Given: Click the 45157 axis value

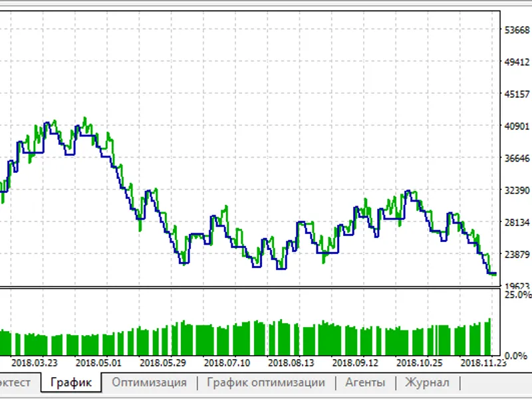Looking at the screenshot, I should [517, 94].
